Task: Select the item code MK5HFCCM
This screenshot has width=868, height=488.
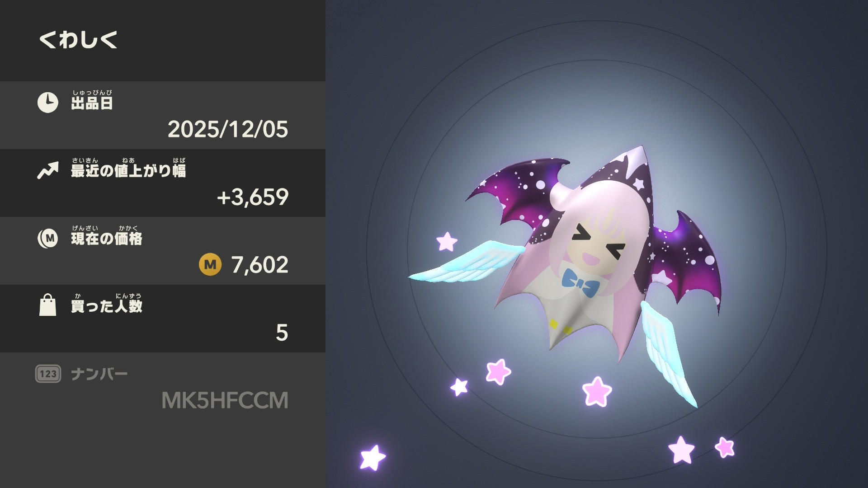Action: point(225,400)
